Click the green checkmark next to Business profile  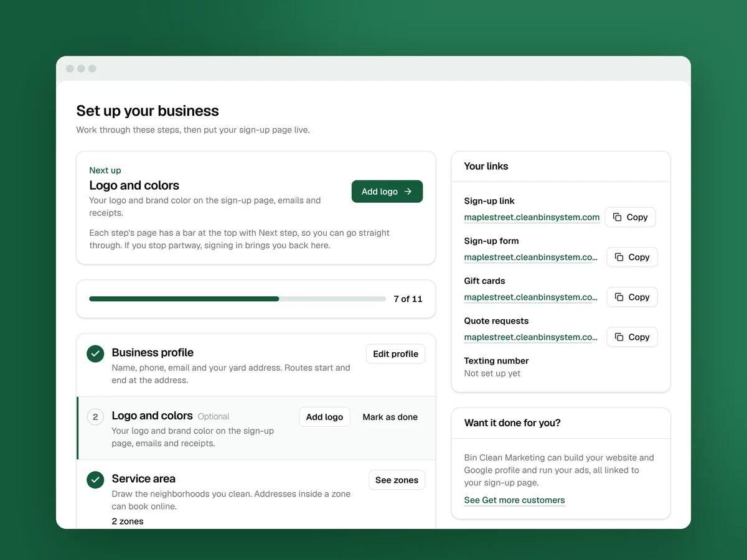[95, 353]
